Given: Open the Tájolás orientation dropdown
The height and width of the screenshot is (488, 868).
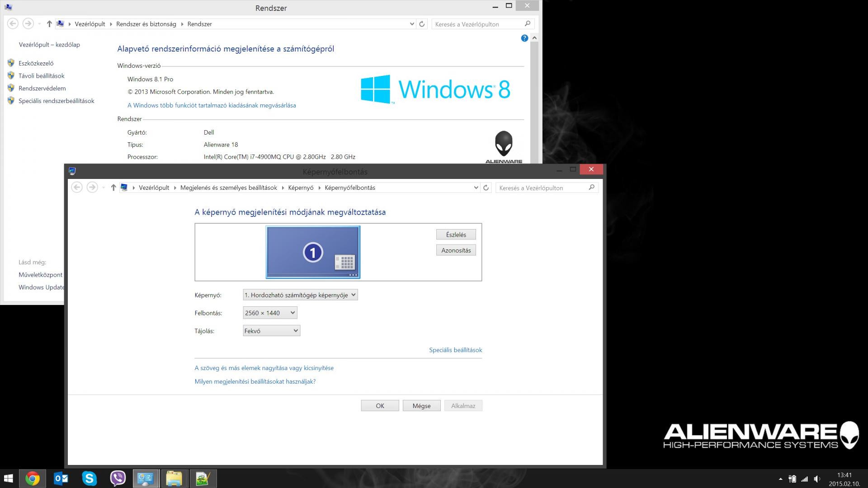Looking at the screenshot, I should pyautogui.click(x=271, y=331).
